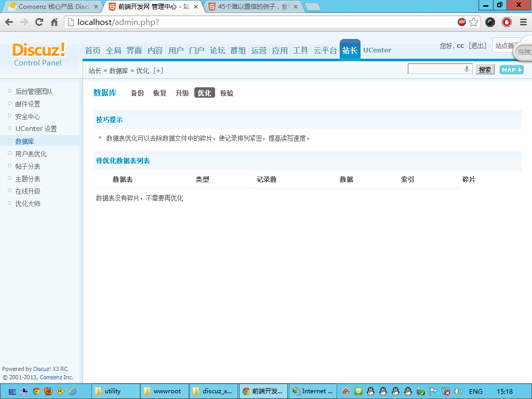Click Discuz! Control Panel logo
The height and width of the screenshot is (399, 532).
pyautogui.click(x=38, y=54)
